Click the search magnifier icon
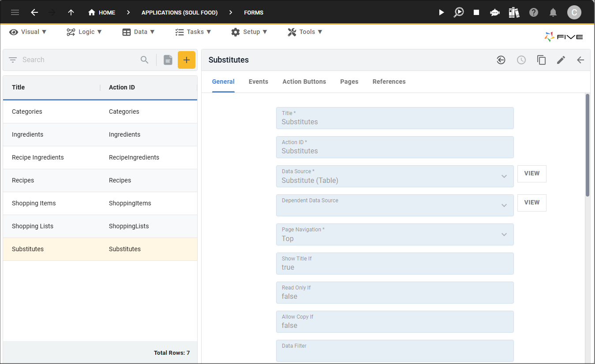 coord(145,60)
